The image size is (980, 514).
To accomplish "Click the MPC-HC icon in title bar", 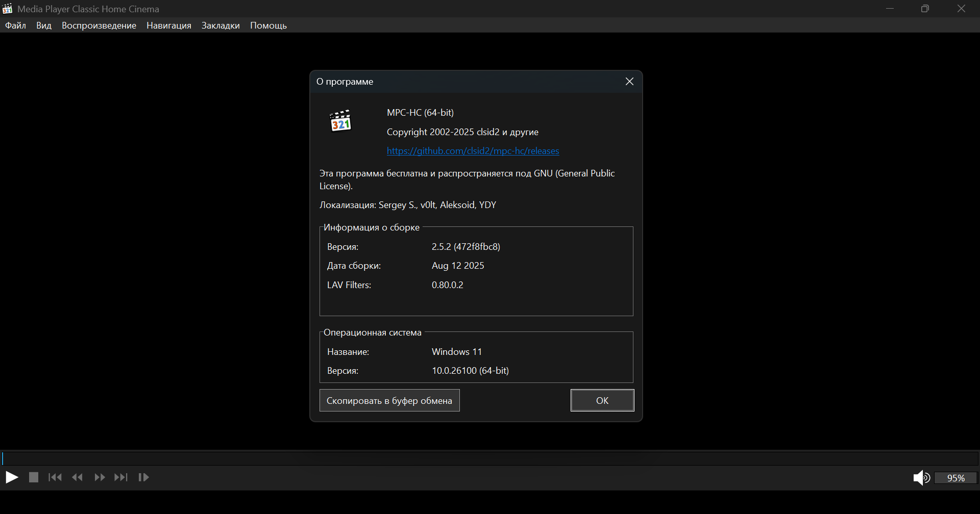I will [8, 9].
